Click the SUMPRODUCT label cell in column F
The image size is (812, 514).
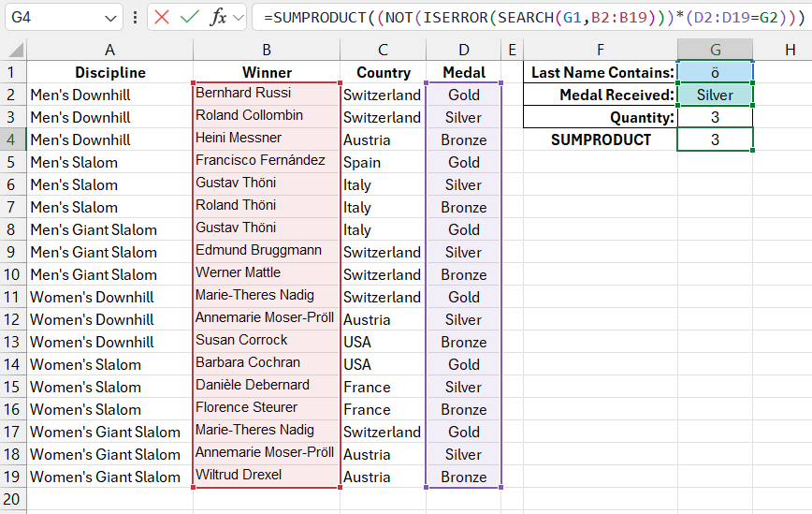600,140
